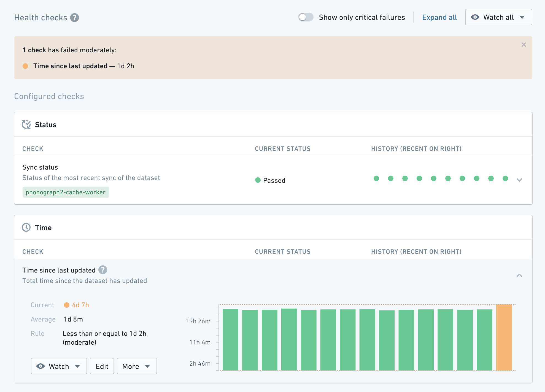
Task: Click the Health checks help icon
Action: click(74, 18)
